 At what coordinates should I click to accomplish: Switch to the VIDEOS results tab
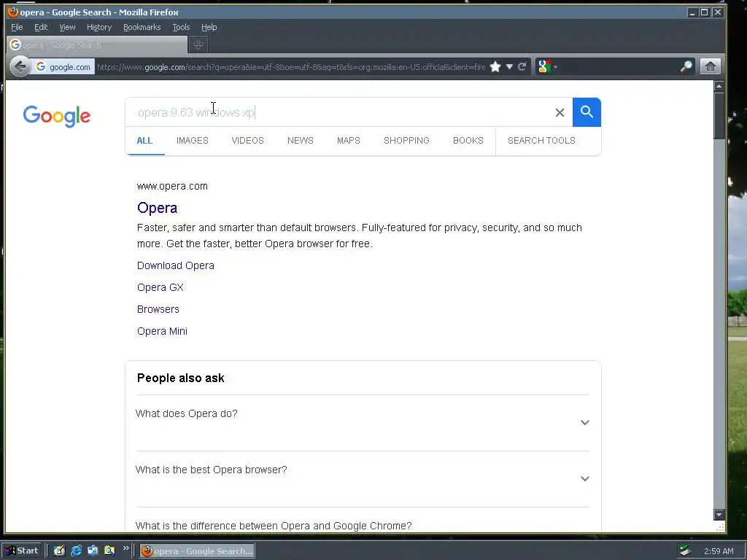coord(248,141)
